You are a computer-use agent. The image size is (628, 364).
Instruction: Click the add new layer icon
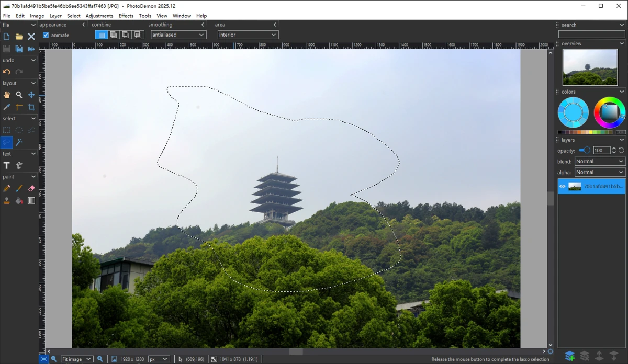pos(570,356)
